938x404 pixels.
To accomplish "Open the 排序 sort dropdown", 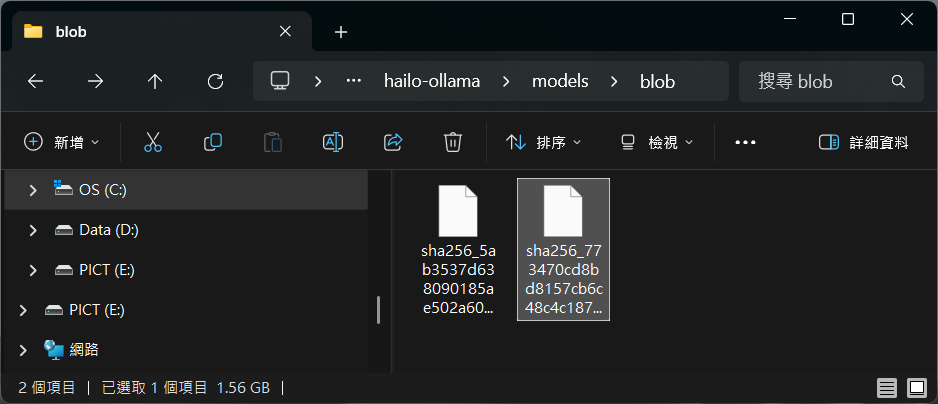I will [543, 142].
